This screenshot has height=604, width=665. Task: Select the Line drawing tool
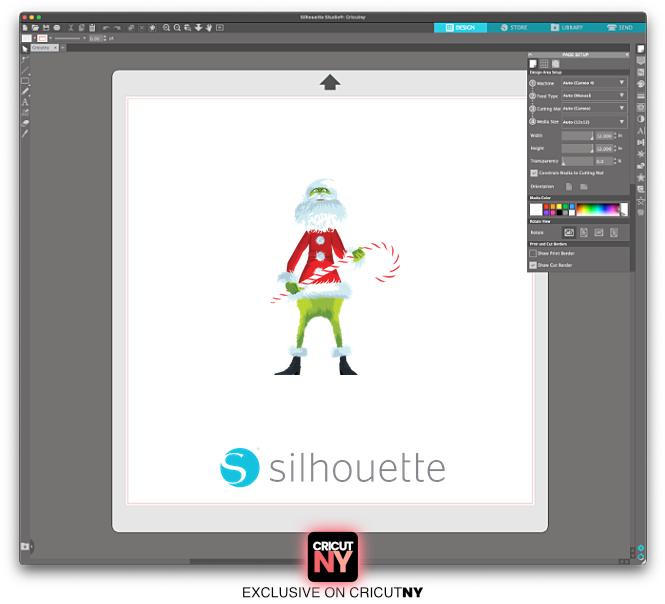(25, 70)
